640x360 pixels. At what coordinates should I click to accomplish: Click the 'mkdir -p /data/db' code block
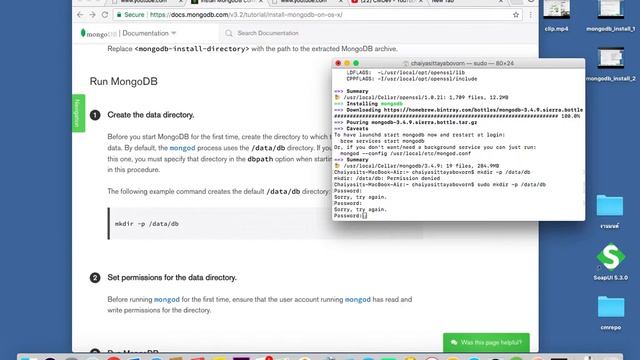point(265,224)
